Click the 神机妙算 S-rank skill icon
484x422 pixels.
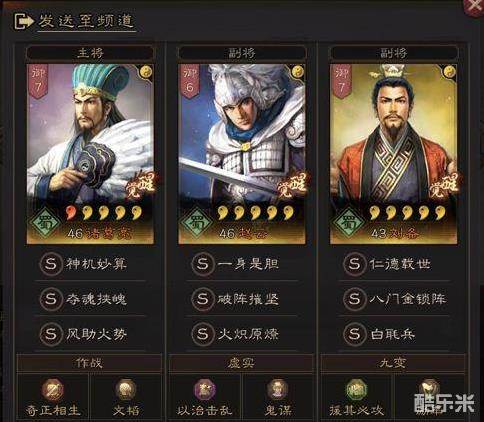click(x=51, y=264)
